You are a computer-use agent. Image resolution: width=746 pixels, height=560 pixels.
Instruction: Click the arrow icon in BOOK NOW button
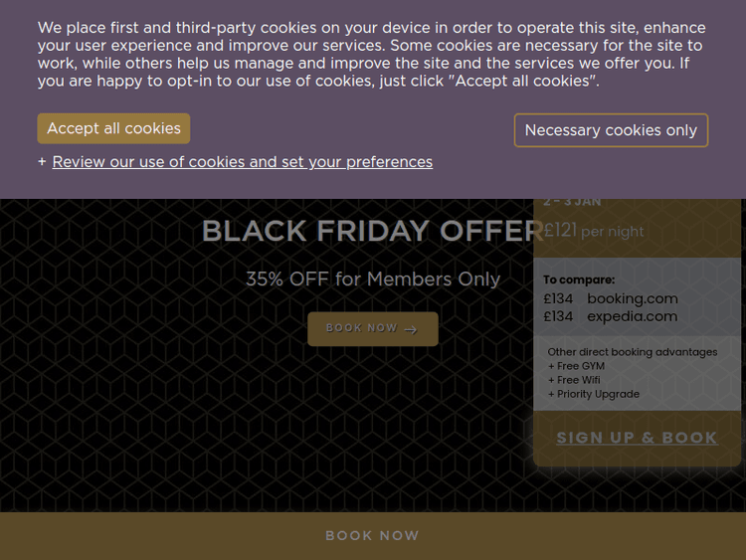click(x=411, y=329)
